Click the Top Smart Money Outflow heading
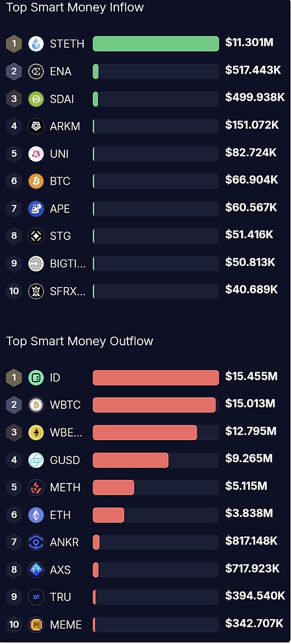Image resolution: width=291 pixels, height=644 pixels. tap(79, 341)
